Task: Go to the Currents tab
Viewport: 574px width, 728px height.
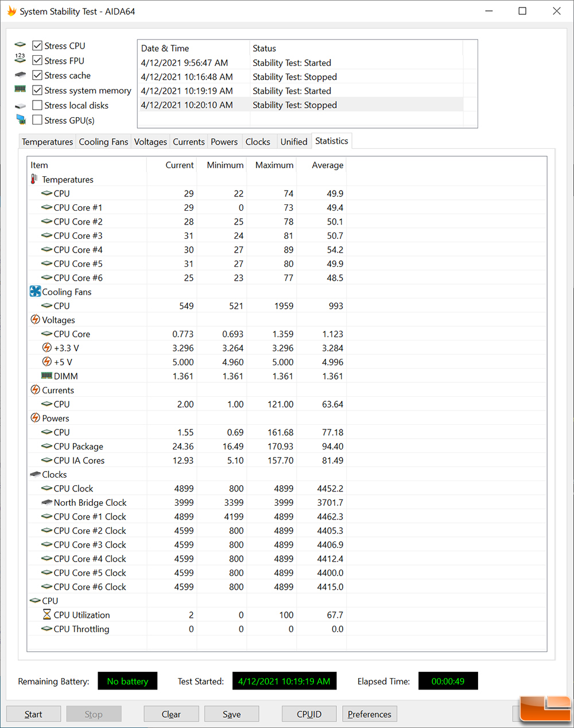Action: (x=189, y=142)
